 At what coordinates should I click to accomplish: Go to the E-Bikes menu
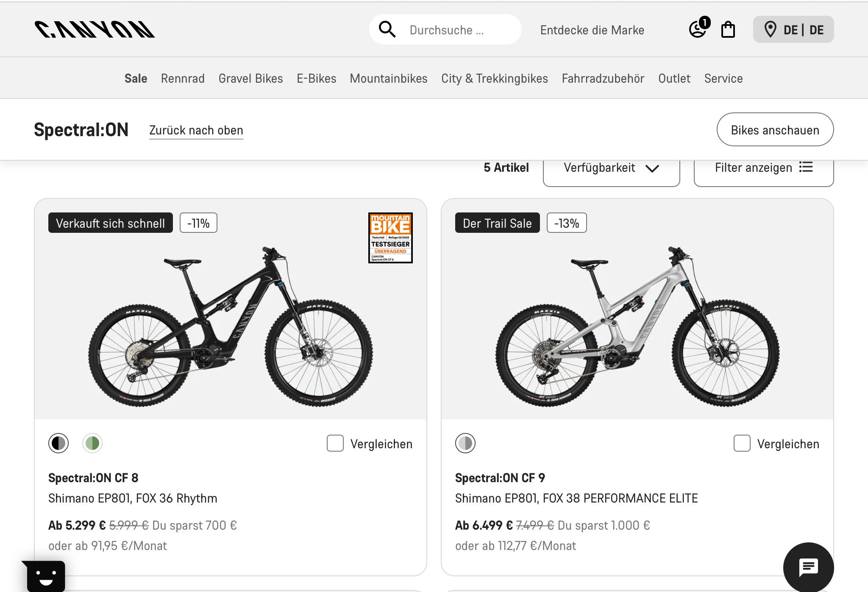point(316,78)
